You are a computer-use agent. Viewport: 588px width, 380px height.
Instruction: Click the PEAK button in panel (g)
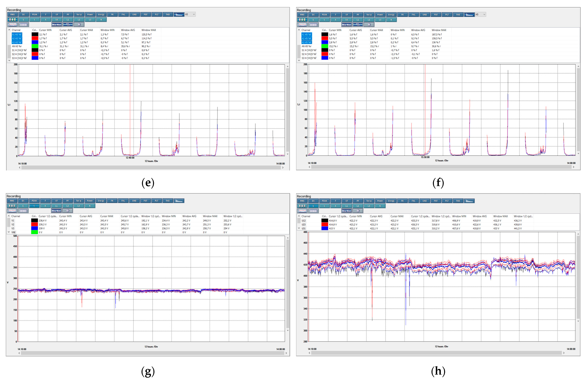[x=34, y=201]
